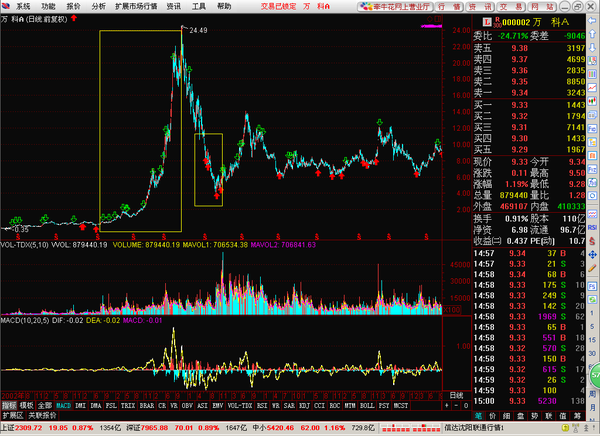The width and height of the screenshot is (600, 436).
Task: Switch to the 模板 tab
Action: click(x=27, y=405)
